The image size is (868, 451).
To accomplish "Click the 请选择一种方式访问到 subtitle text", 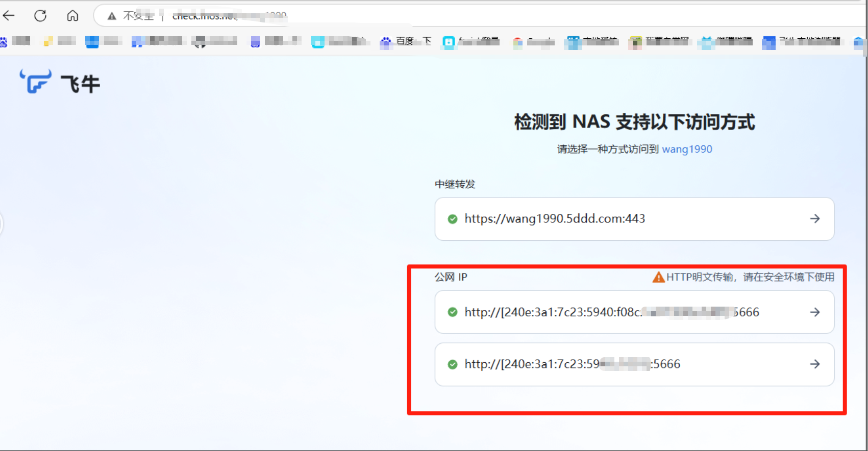I will coord(608,149).
